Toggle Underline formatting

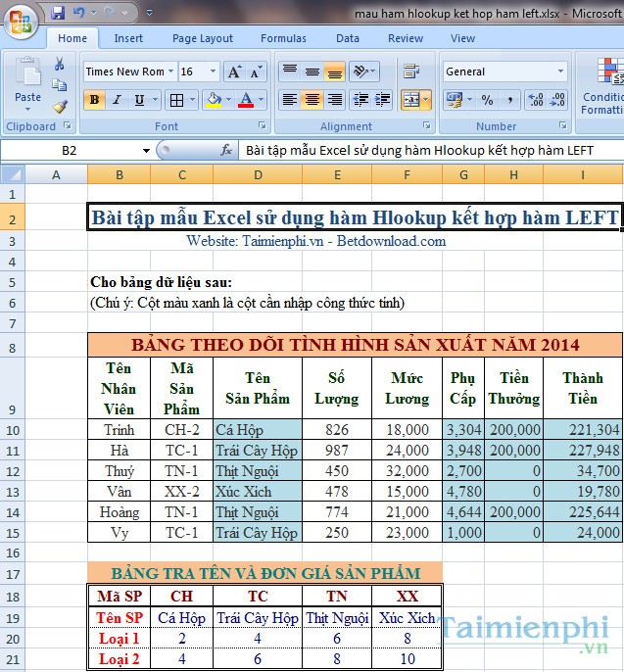(139, 100)
